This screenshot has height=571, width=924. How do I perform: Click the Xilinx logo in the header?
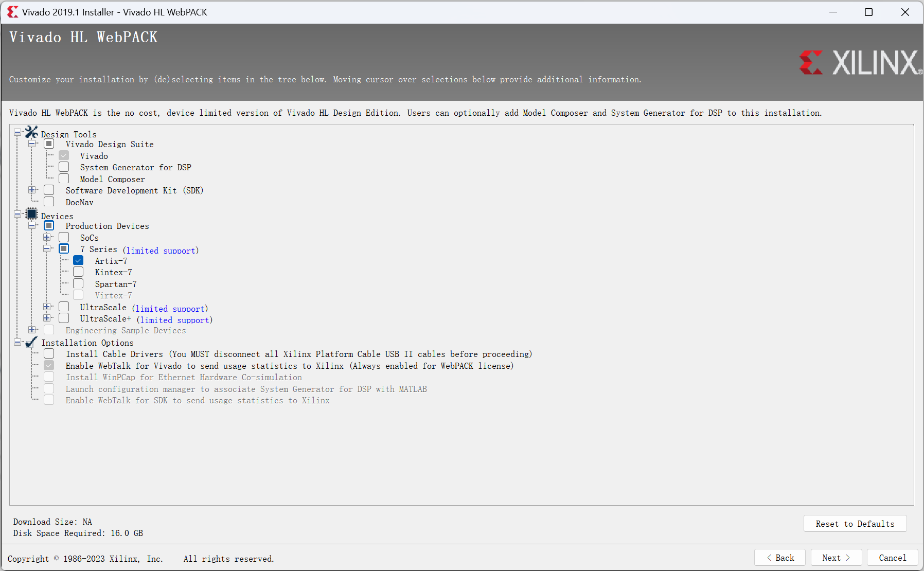pos(860,63)
